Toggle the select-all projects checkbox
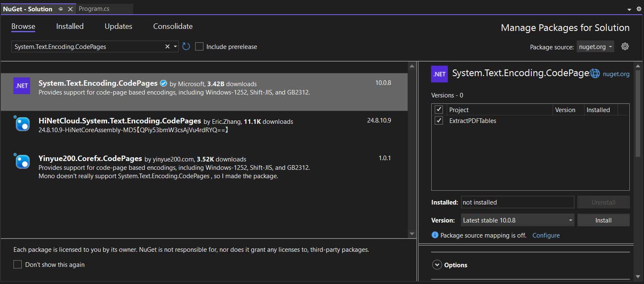Screen dimensions: 644x284 coord(439,110)
